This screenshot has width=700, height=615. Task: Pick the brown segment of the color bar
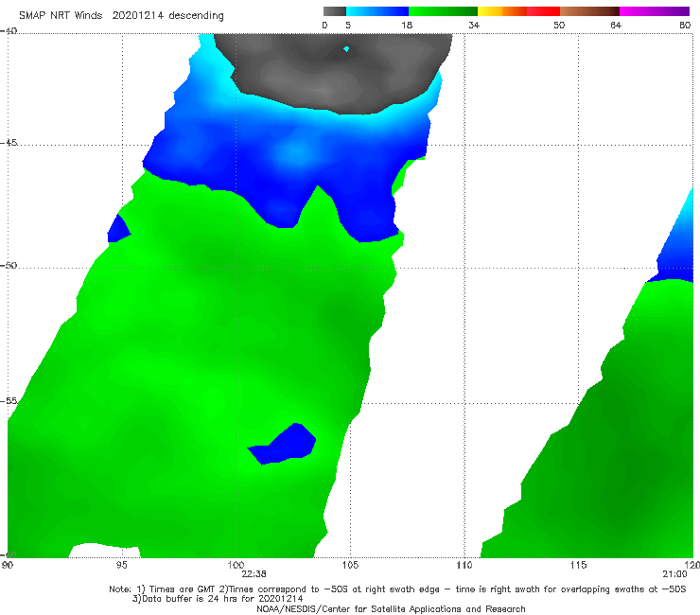point(589,11)
